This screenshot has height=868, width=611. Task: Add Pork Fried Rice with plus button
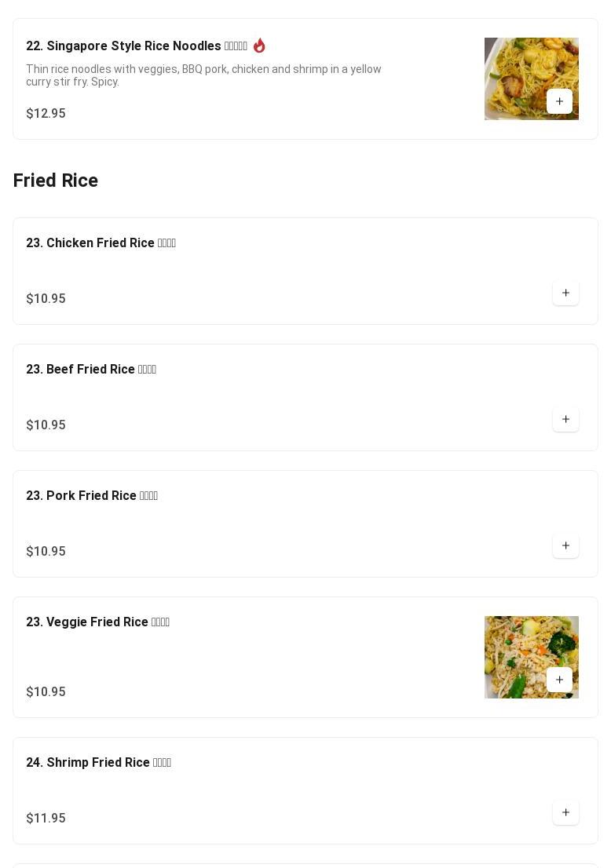click(x=565, y=545)
